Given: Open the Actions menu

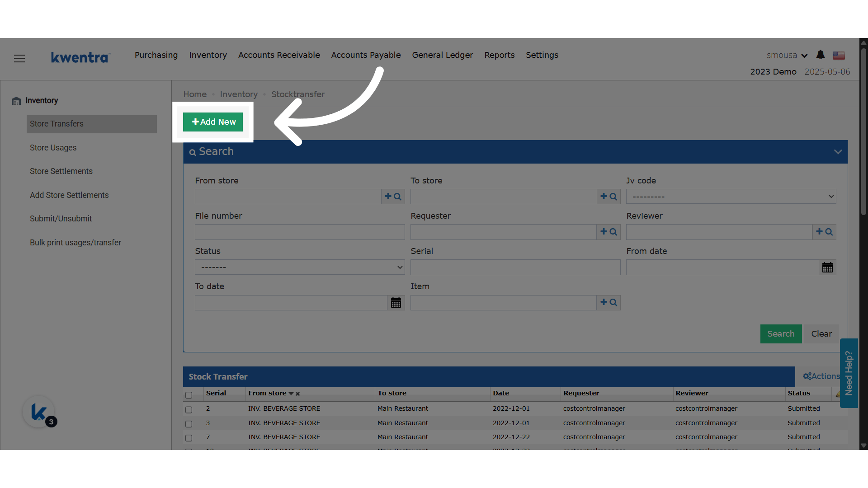Looking at the screenshot, I should click(821, 376).
